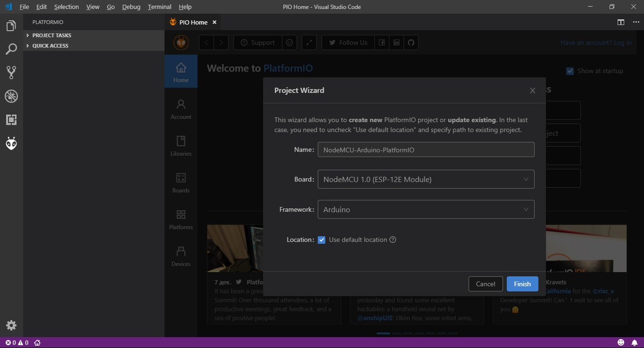644x348 pixels.
Task: Open the Debug menu
Action: tap(131, 7)
